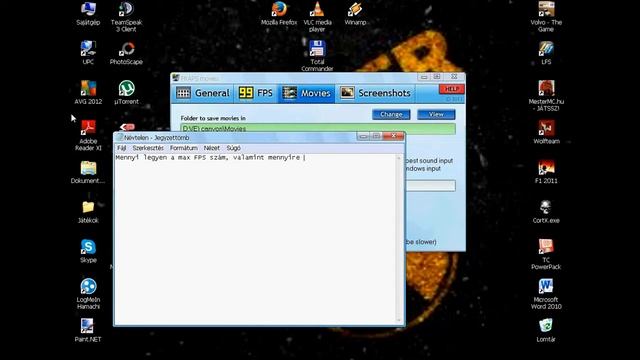Open the Lomtár recycle bin
The image size is (640, 360).
(546, 330)
